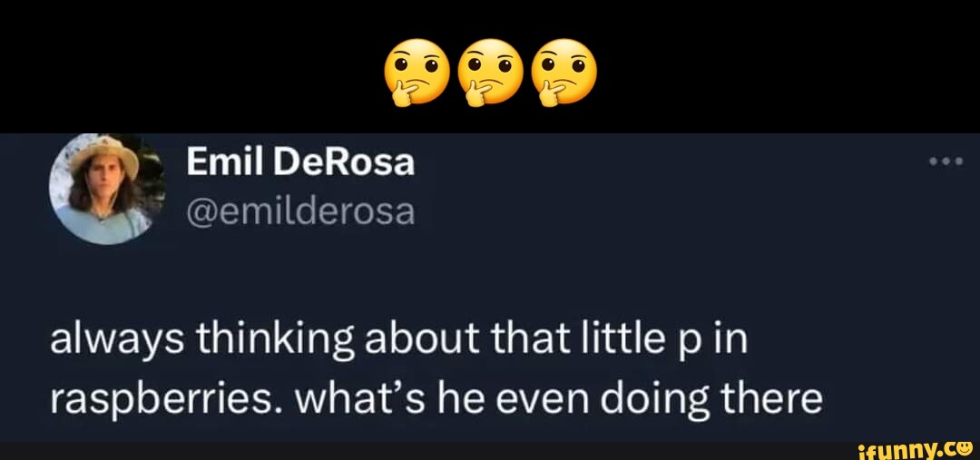Click the middle thinking face emoji
Image resolution: width=980 pixels, height=460 pixels.
click(x=490, y=73)
